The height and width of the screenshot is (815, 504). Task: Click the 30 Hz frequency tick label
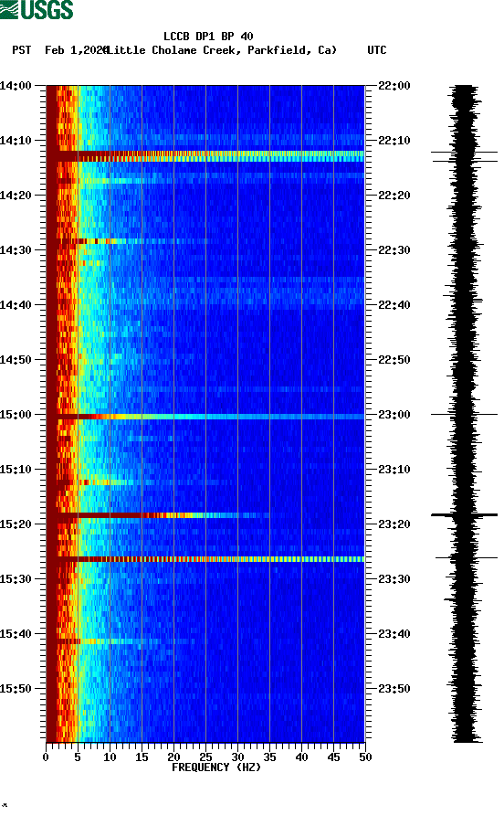click(237, 757)
